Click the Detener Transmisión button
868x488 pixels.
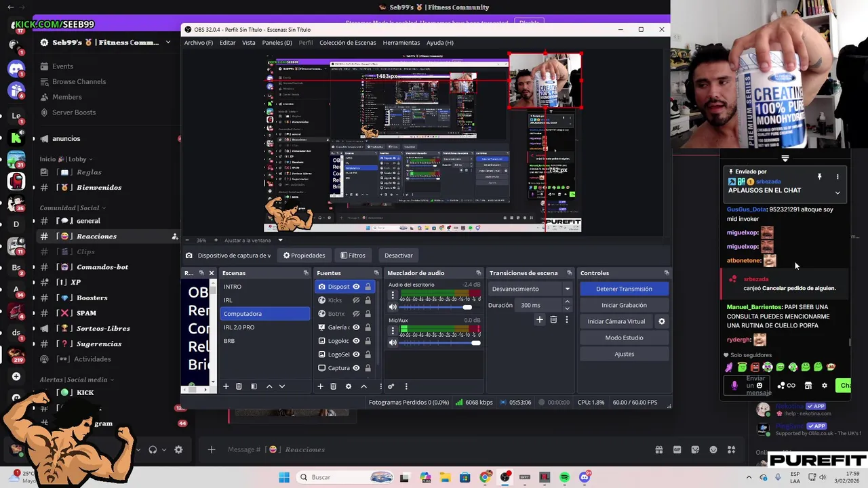click(x=624, y=289)
